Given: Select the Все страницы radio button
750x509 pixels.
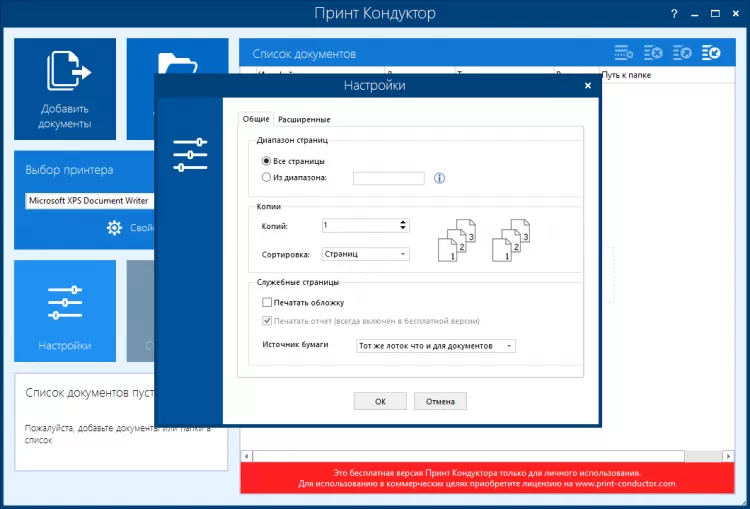Looking at the screenshot, I should coord(266,161).
